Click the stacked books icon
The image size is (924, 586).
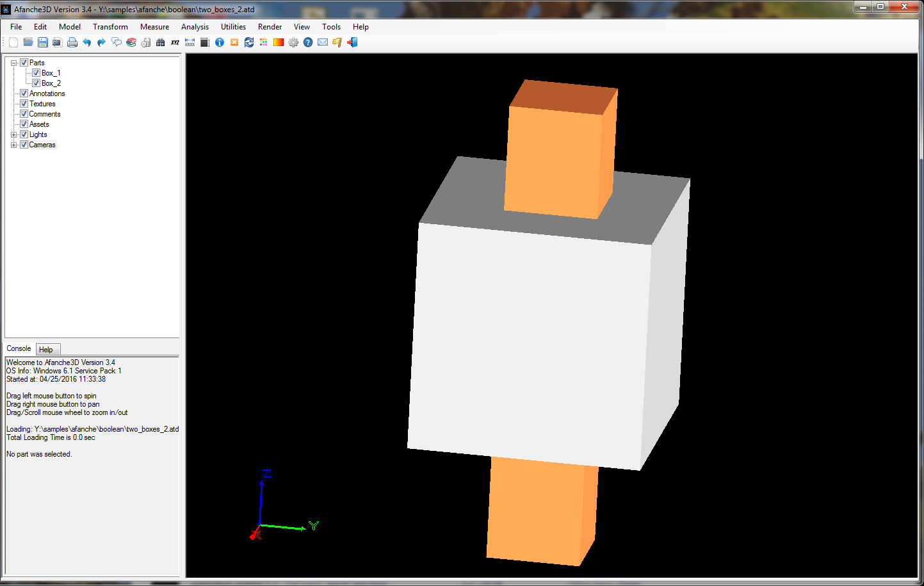(131, 42)
